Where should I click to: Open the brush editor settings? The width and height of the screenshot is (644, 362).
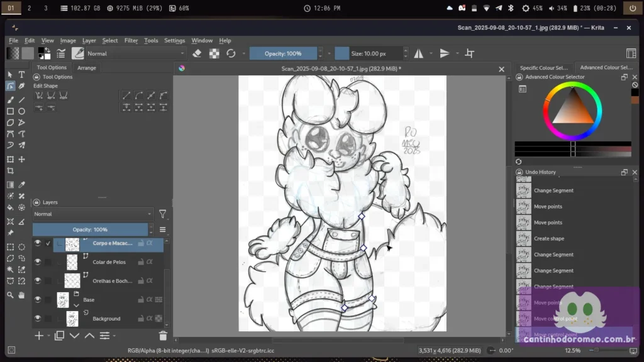[x=61, y=53]
